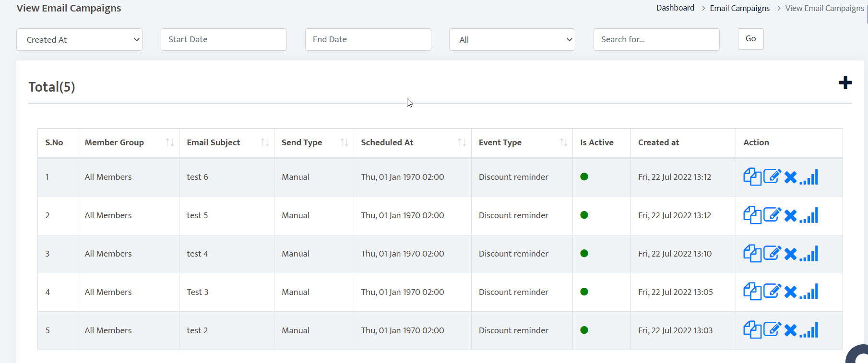
Task: Click "Fri, 22 Jul 2022 13:03" created date
Action: click(x=675, y=330)
